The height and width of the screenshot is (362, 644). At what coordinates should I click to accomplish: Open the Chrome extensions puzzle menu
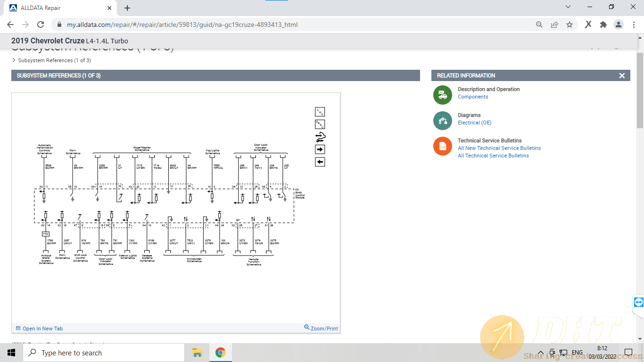pos(603,25)
